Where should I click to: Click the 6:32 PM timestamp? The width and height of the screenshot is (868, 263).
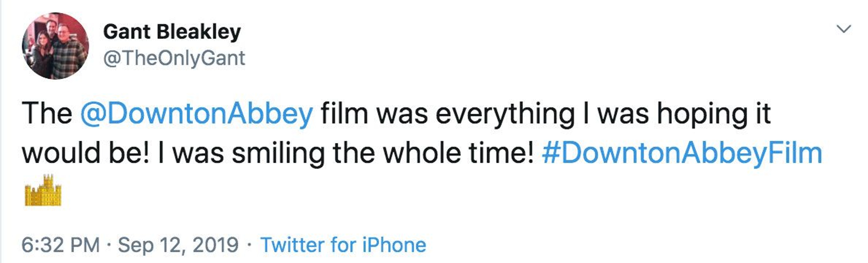tap(61, 244)
